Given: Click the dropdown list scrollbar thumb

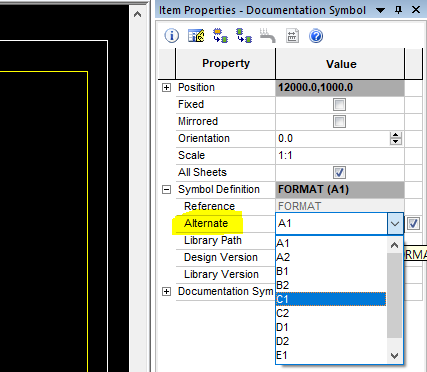Looking at the screenshot, I should (395, 295).
